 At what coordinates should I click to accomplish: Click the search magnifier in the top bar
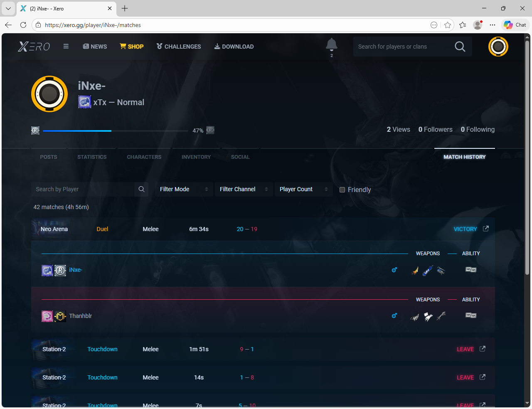pyautogui.click(x=460, y=47)
